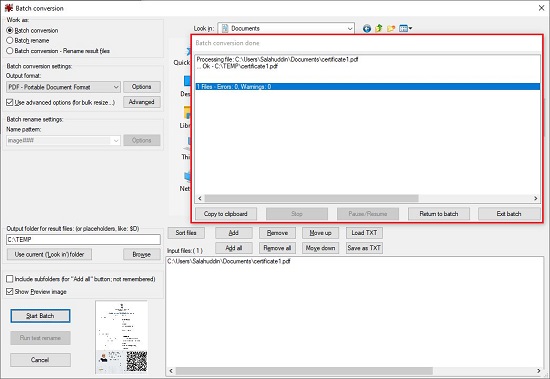Screen dimensions: 550x379
Task: Select 'Processing file' line in the log
Action: coord(277,59)
